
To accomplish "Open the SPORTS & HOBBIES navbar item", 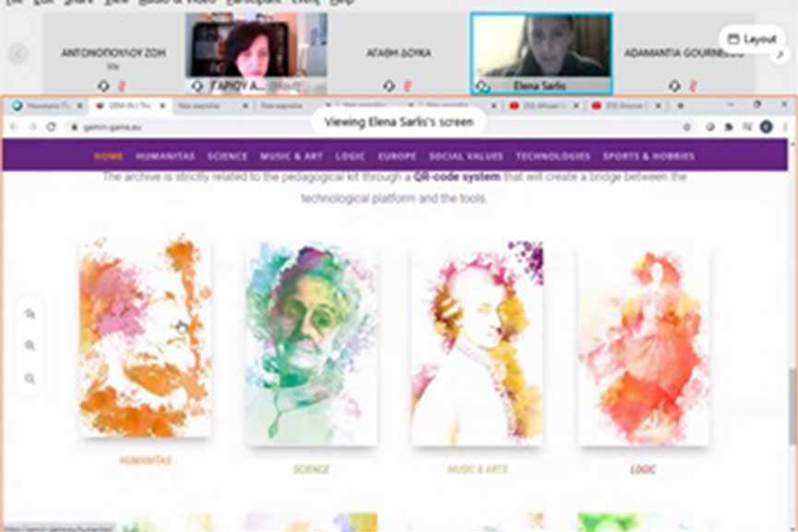I will tap(649, 156).
